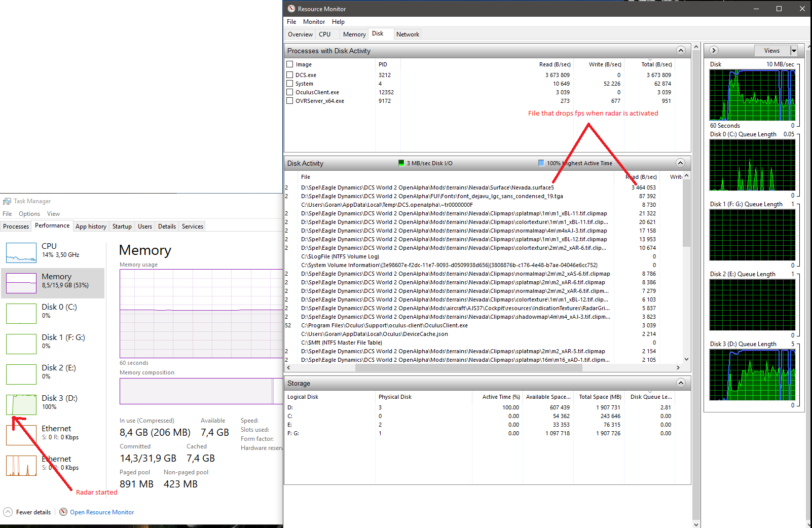Switch to the Overview tab
The height and width of the screenshot is (528, 812).
[x=300, y=34]
